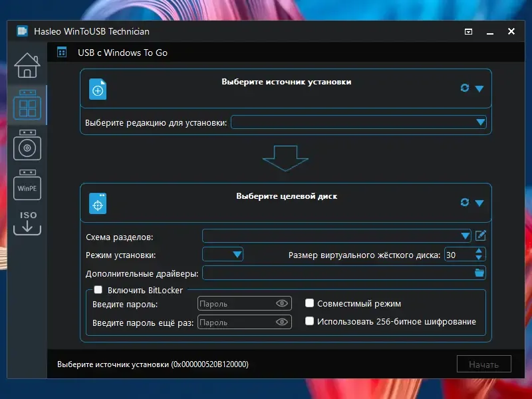Increase virtual hard disk size value
This screenshot has height=399, width=532.
click(x=479, y=251)
